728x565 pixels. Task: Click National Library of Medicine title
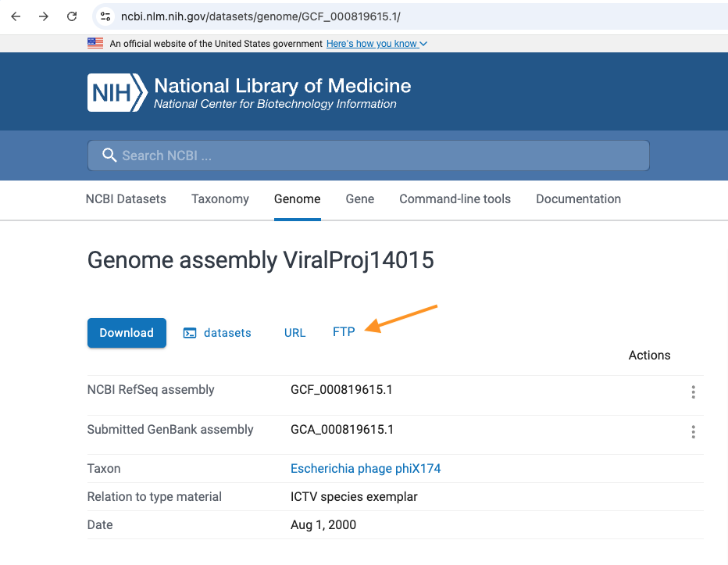coord(282,85)
